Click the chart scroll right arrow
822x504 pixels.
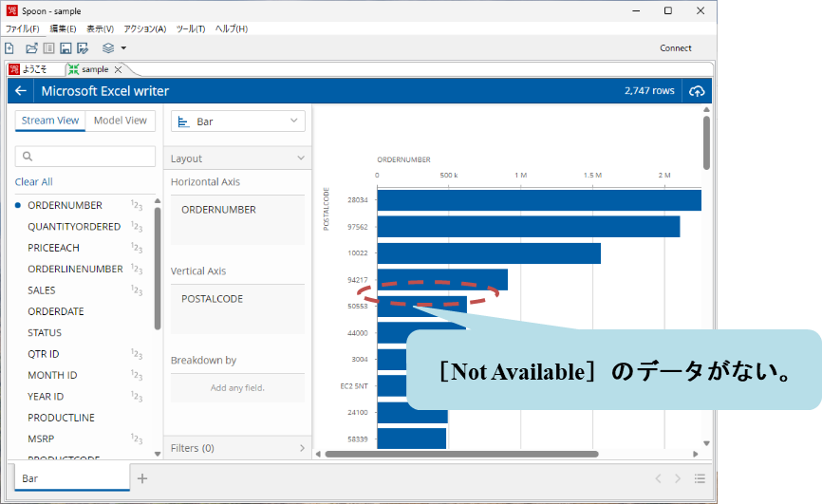696,455
